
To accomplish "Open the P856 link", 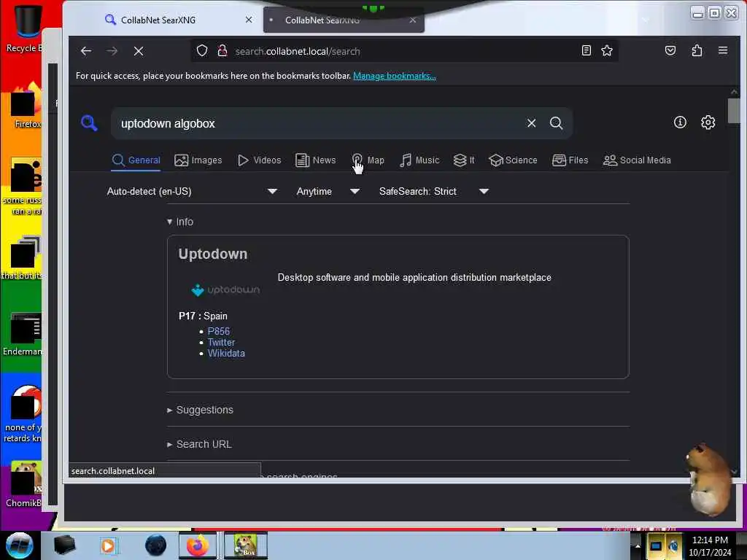I will tap(219, 331).
